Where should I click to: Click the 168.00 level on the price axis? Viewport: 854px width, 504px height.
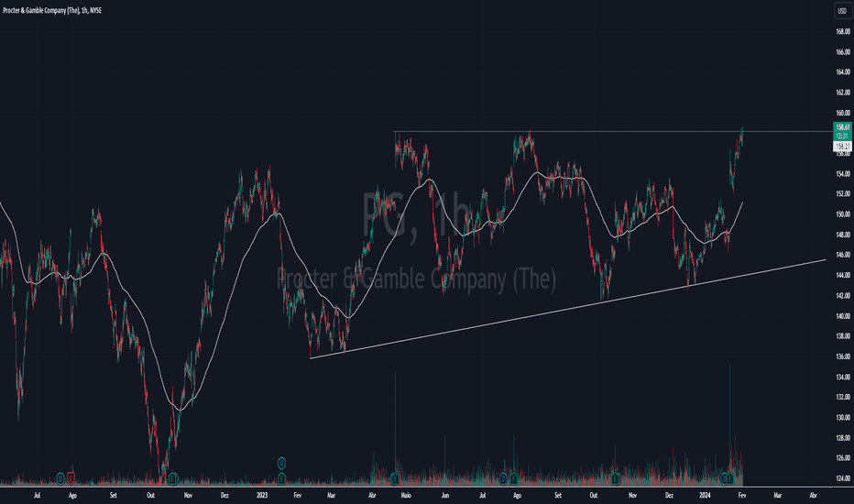(840, 32)
